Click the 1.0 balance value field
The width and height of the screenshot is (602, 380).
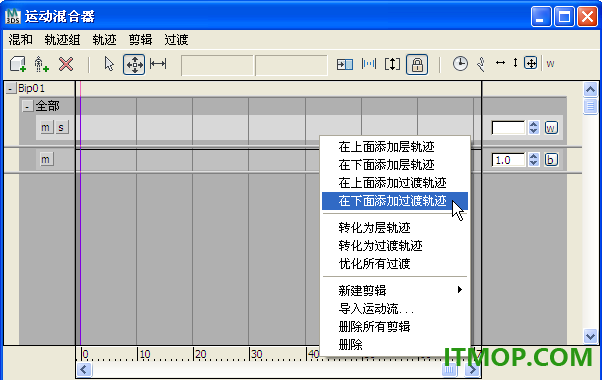(x=508, y=160)
